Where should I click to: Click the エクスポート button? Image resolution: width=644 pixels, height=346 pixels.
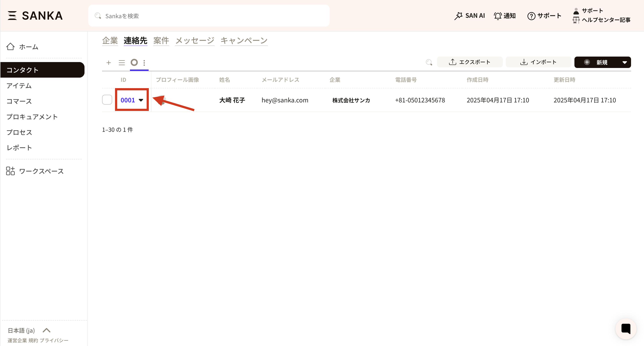[470, 62]
